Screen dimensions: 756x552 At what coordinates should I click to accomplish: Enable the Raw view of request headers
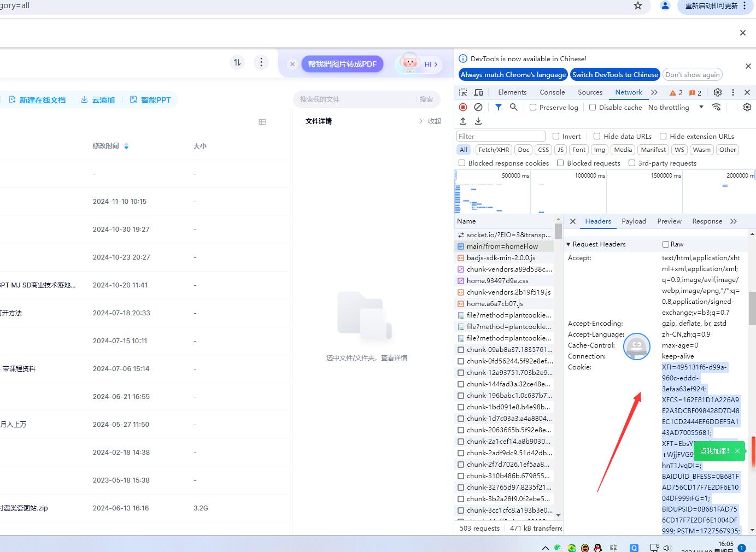666,244
